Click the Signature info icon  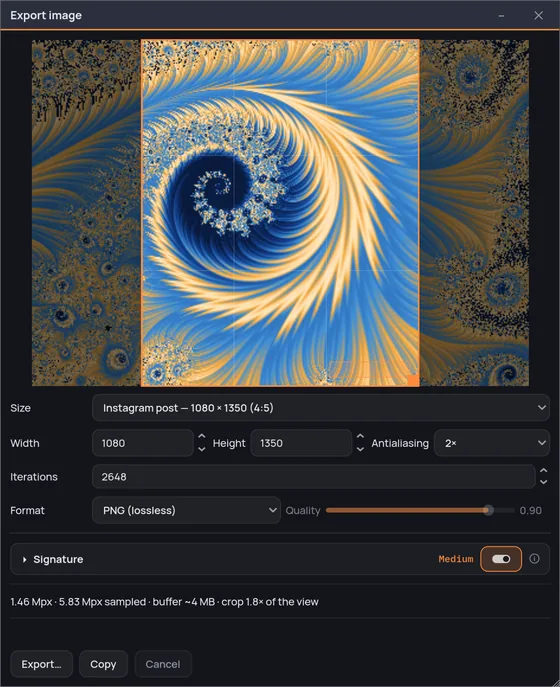534,559
